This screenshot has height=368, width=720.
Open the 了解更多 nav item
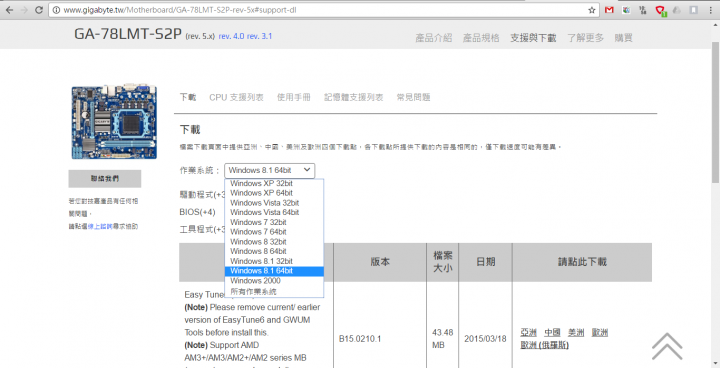click(585, 38)
